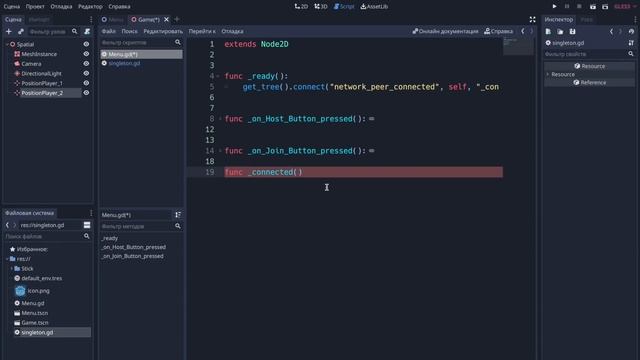Play a custom scene
640x360 pixels.
pyautogui.click(x=605, y=7)
